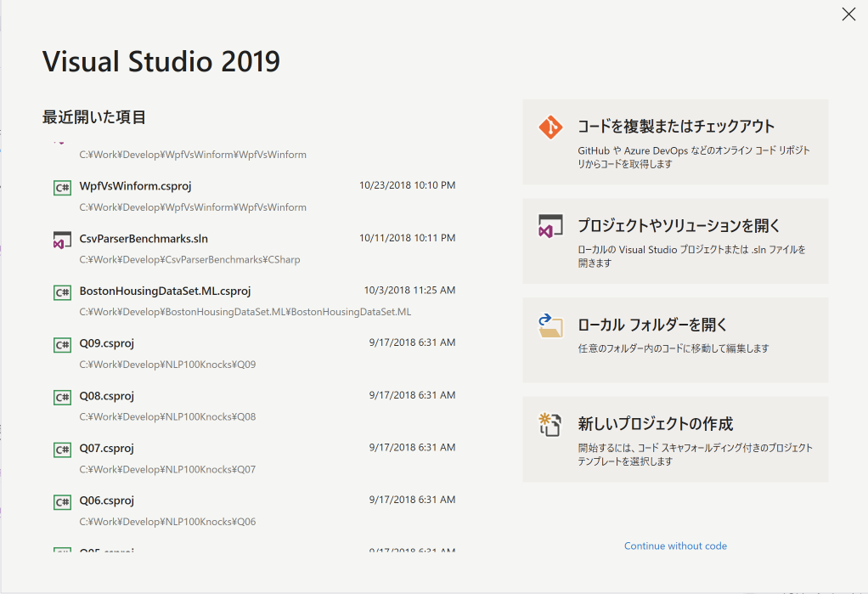Click the C# icon beside Q09.csproj
868x594 pixels.
62,345
